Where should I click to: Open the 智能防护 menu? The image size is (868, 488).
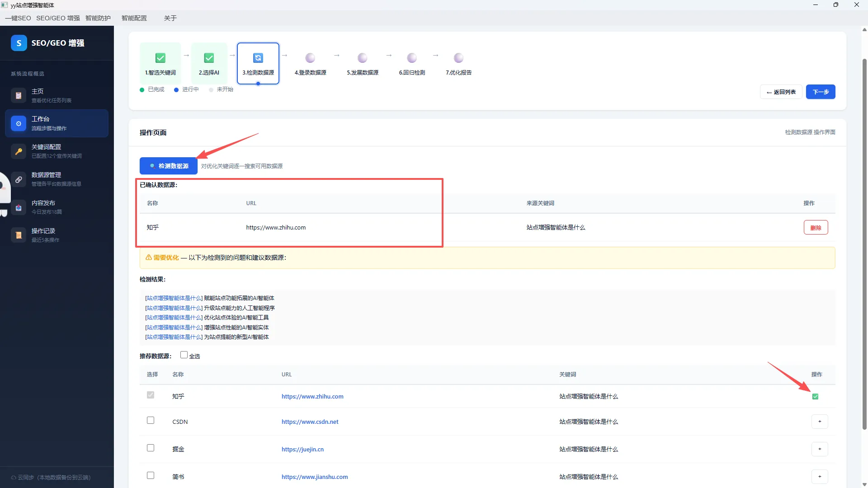98,18
